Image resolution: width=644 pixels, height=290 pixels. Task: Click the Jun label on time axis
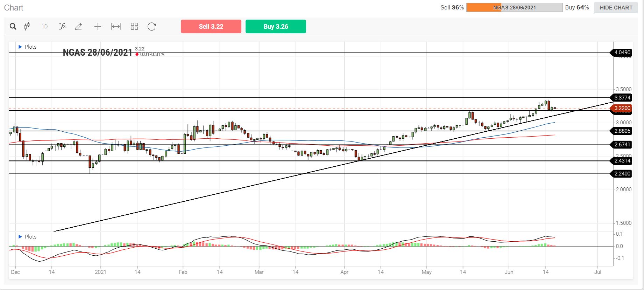[x=509, y=272]
